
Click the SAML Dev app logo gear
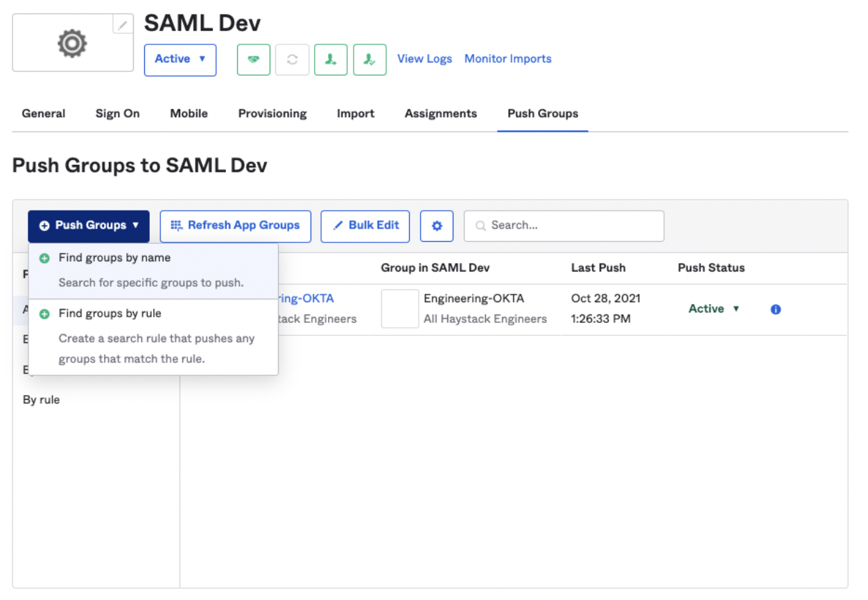(72, 43)
